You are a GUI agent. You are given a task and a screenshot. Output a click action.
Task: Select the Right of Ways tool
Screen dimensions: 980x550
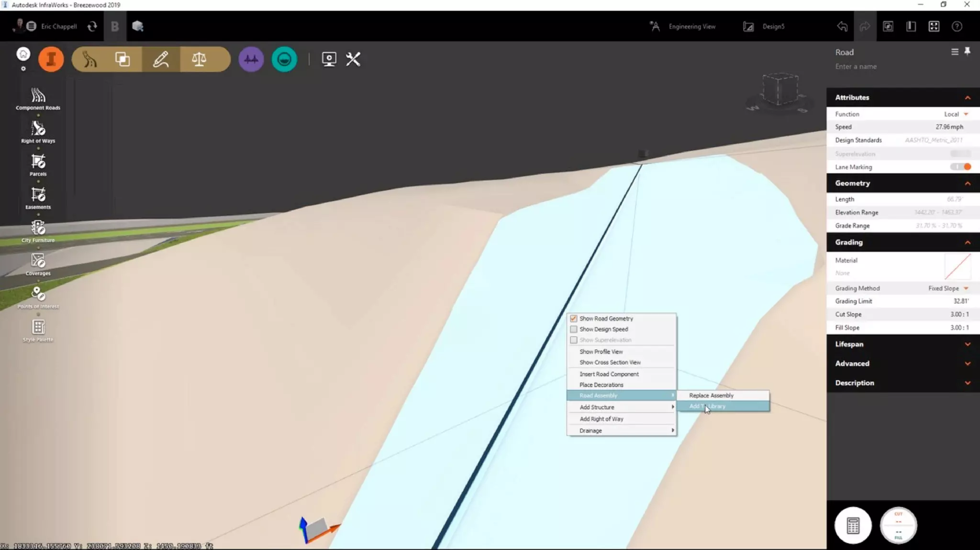(x=38, y=132)
